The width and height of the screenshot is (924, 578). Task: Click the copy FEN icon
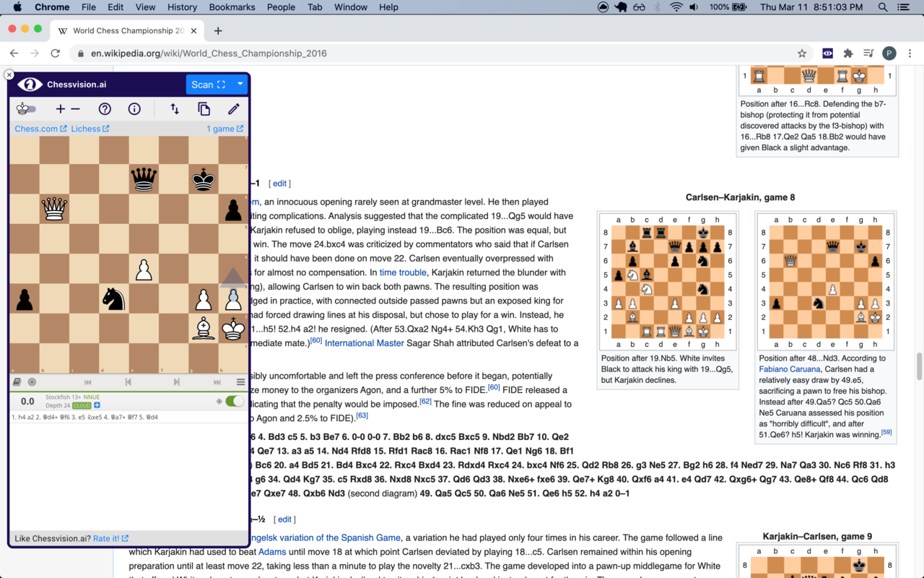pos(204,108)
